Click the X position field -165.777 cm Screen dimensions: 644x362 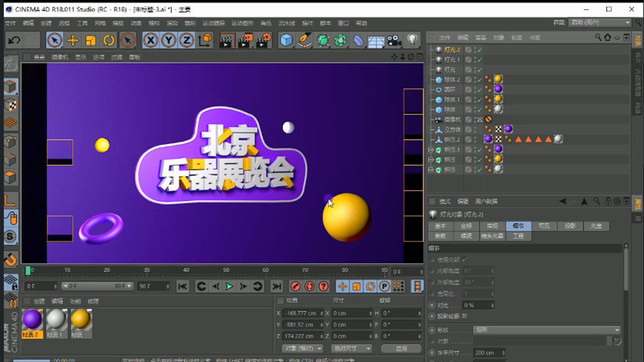pos(303,313)
